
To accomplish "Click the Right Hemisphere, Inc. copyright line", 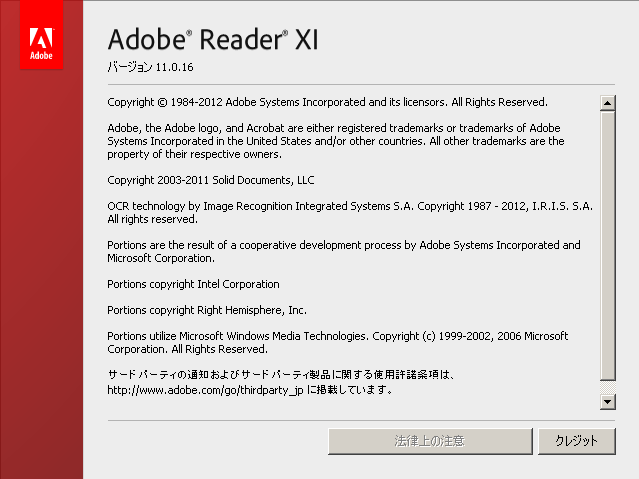I will point(207,310).
